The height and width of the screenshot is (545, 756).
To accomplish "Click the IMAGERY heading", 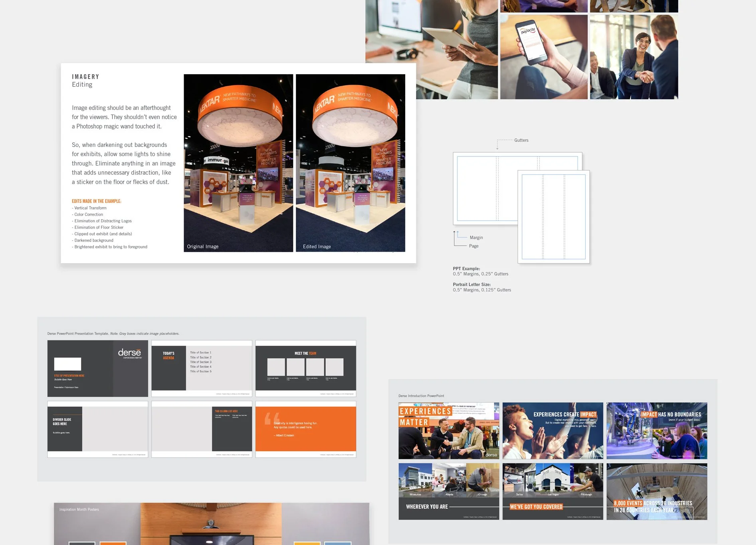I will tap(85, 77).
